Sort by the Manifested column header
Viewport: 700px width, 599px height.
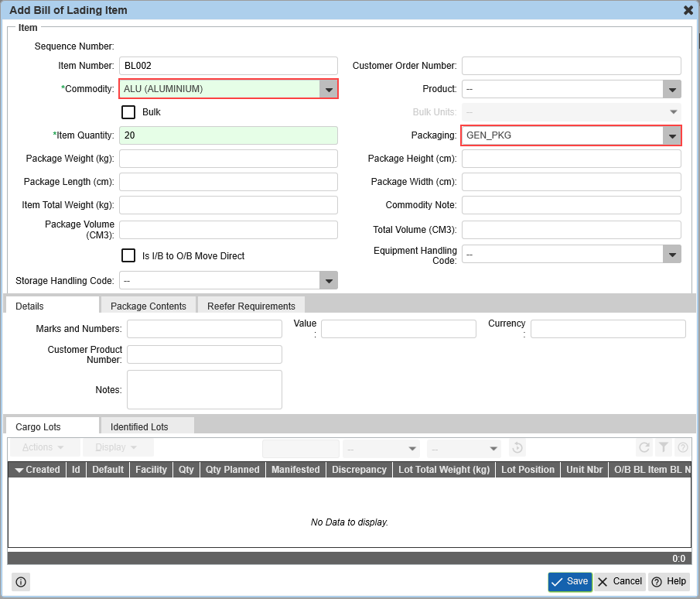point(295,470)
